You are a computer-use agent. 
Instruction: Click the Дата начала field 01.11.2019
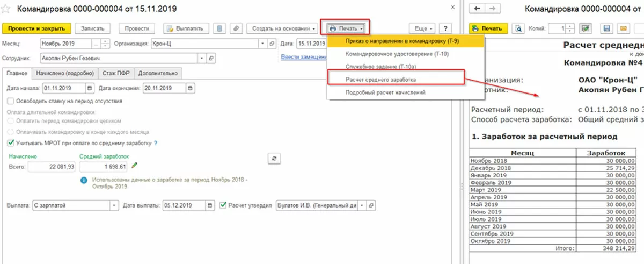[63, 88]
